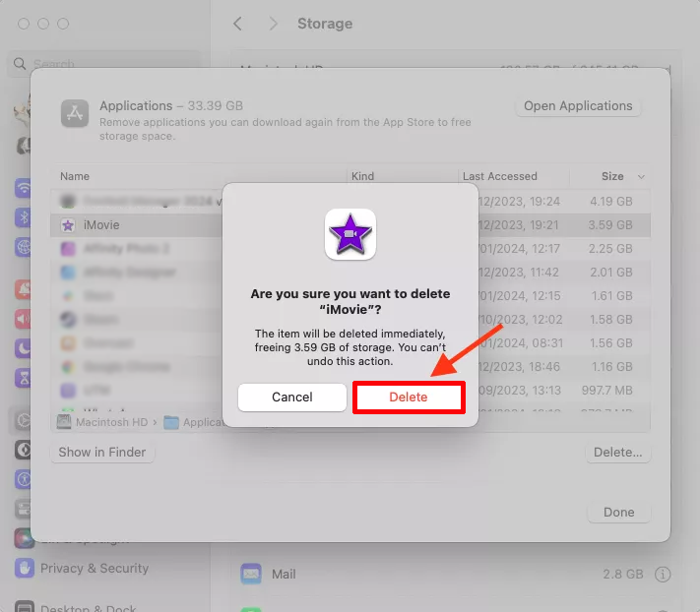700x612 pixels.
Task: Sort the list by the Kind column
Action: 362,176
